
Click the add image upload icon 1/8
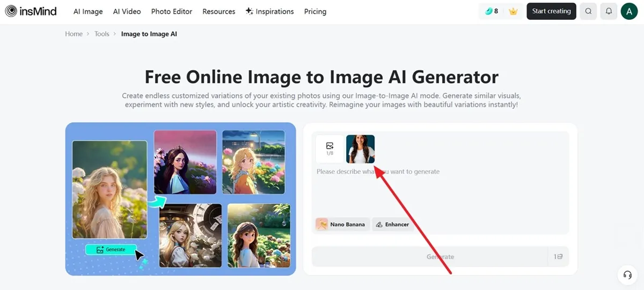tap(330, 148)
